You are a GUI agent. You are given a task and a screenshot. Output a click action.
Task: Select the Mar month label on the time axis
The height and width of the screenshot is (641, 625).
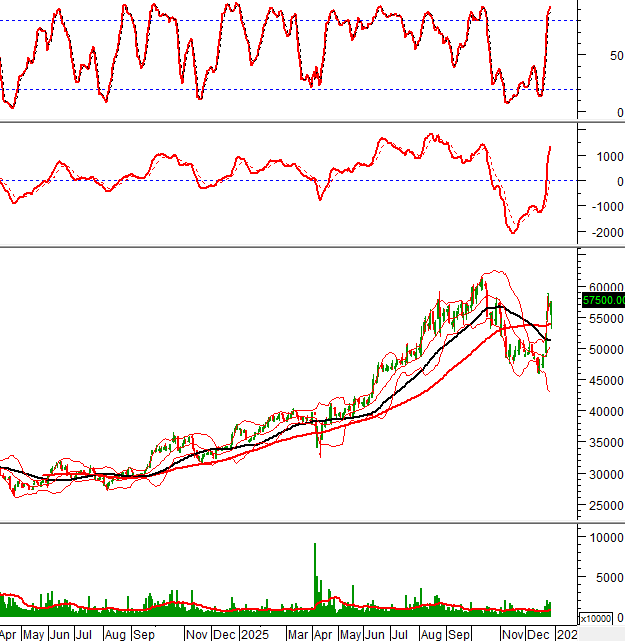tap(298, 634)
